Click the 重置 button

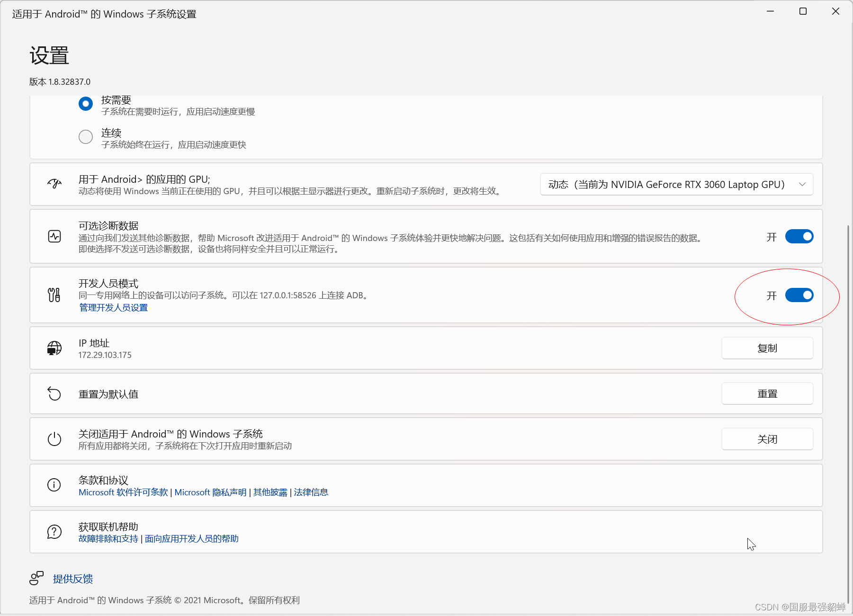[767, 393]
